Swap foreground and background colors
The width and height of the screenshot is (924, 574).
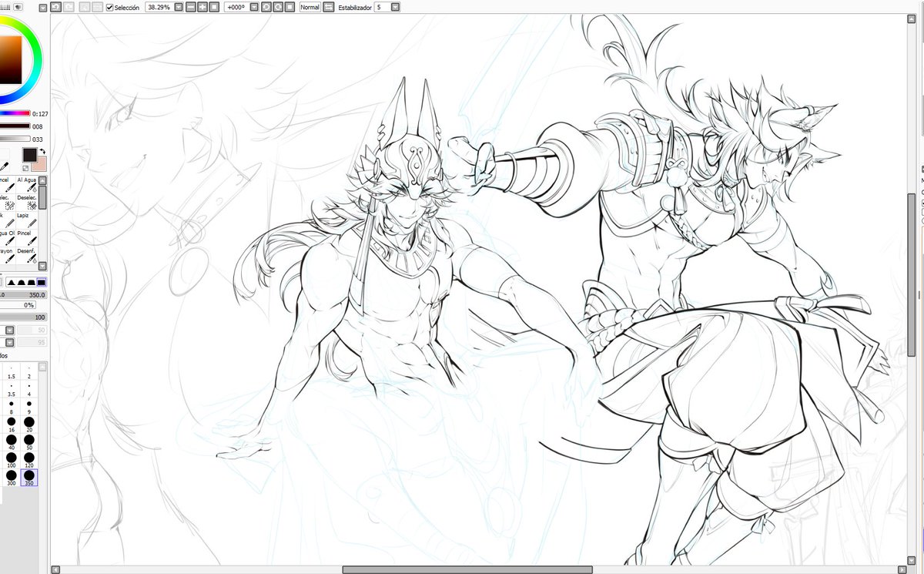pyautogui.click(x=43, y=151)
